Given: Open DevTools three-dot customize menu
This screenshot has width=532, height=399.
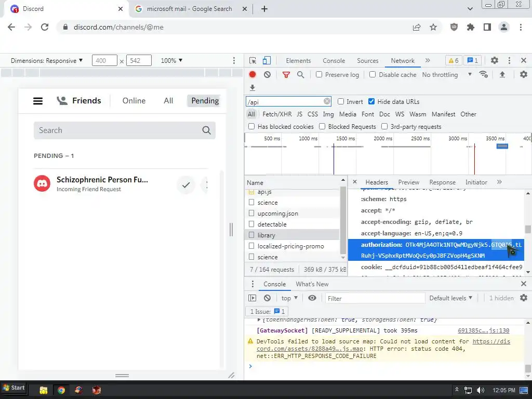Looking at the screenshot, I should [x=509, y=60].
